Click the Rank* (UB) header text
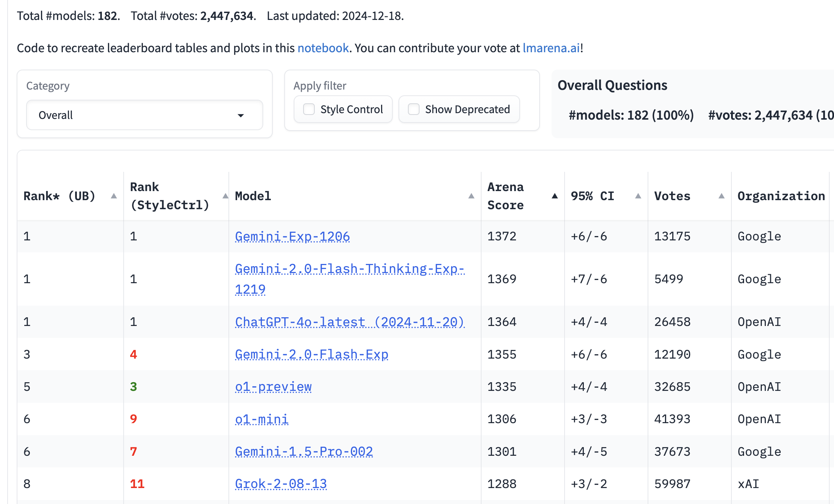 59,196
